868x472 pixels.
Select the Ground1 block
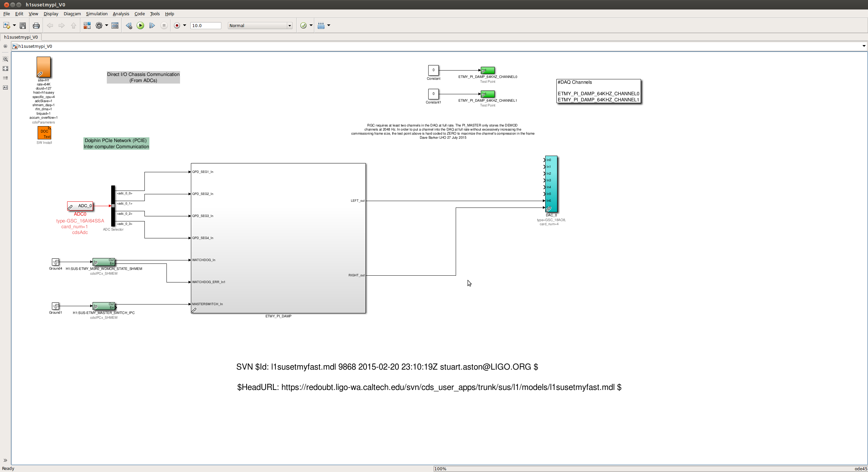click(55, 306)
